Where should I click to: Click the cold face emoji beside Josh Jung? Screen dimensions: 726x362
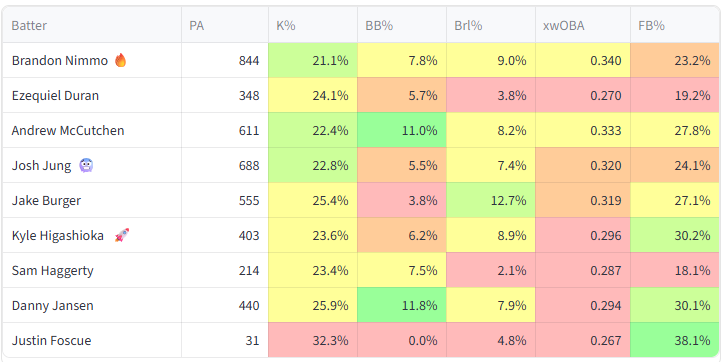pyautogui.click(x=86, y=165)
